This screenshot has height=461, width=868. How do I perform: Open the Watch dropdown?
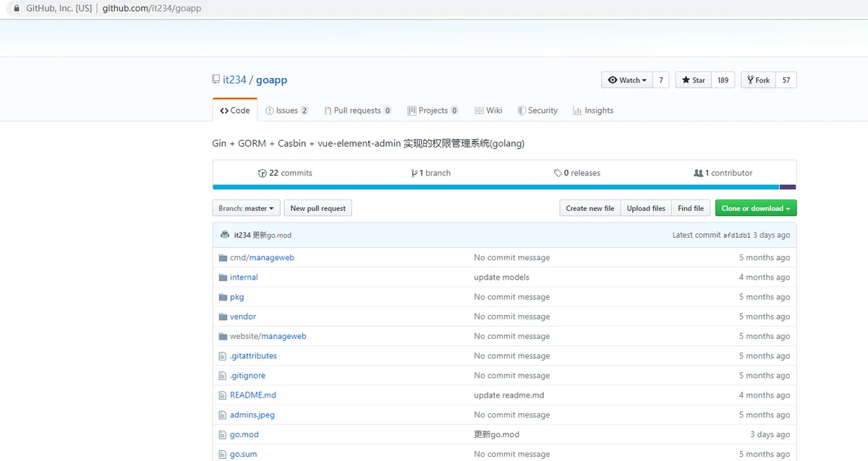(x=627, y=80)
